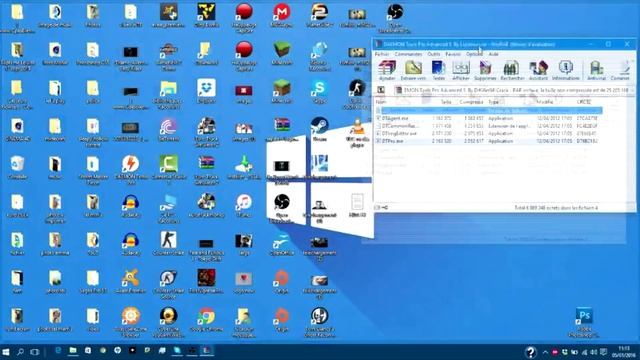640x360 pixels.
Task: Click the Antivirus toolbar icon
Action: (596, 70)
